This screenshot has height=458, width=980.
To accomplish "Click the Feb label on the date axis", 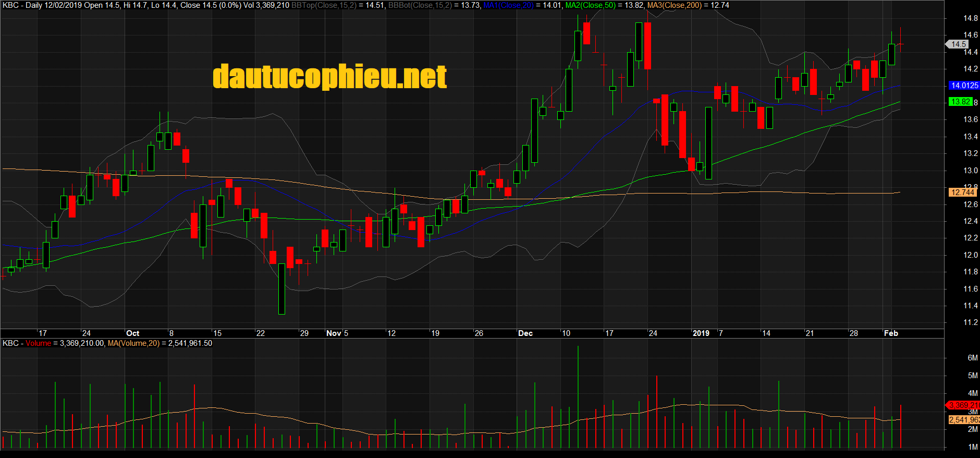I will [x=891, y=333].
